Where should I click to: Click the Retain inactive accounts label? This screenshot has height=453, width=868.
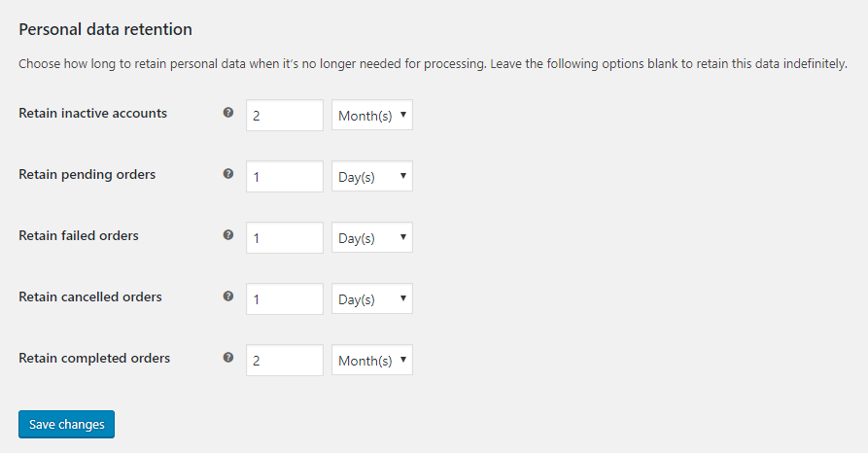point(92,113)
